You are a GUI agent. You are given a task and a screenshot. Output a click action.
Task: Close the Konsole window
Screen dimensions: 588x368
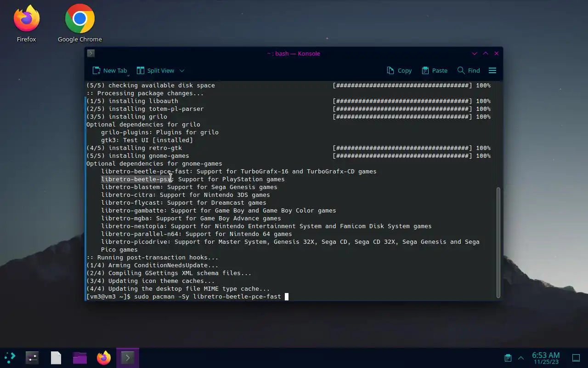coord(497,53)
